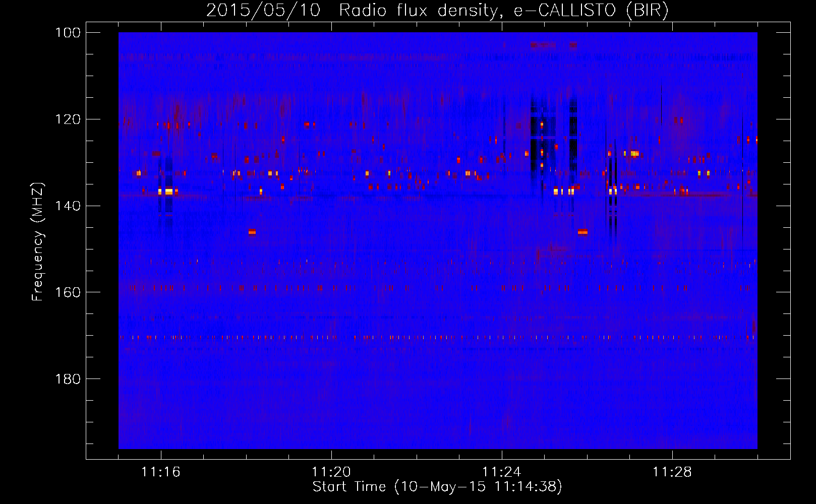The image size is (816, 504).
Task: Click the 11:20 time tick label
Action: (331, 472)
